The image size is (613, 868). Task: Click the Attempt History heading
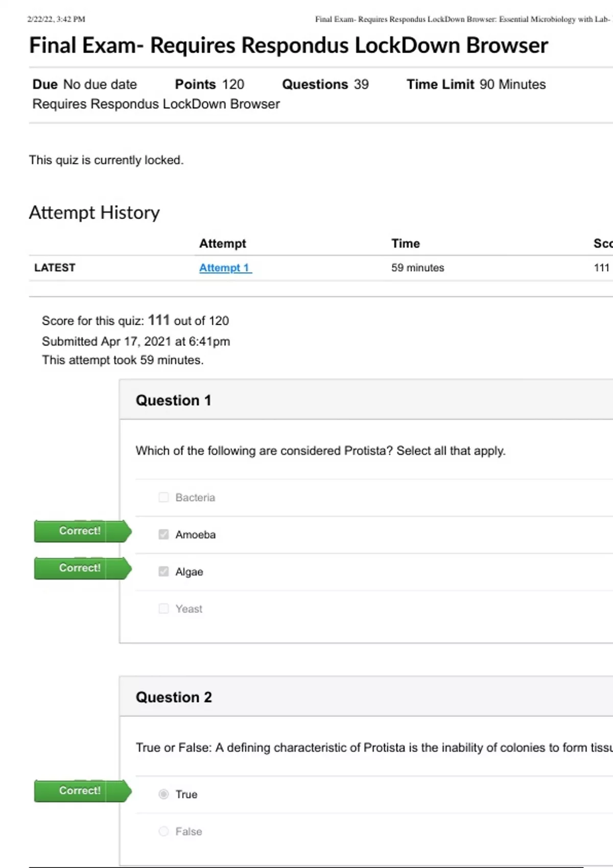[x=95, y=213]
